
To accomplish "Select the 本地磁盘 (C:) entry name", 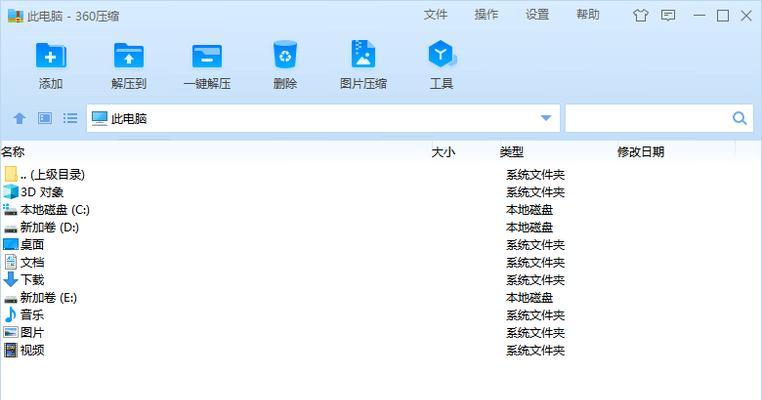I will pos(55,210).
